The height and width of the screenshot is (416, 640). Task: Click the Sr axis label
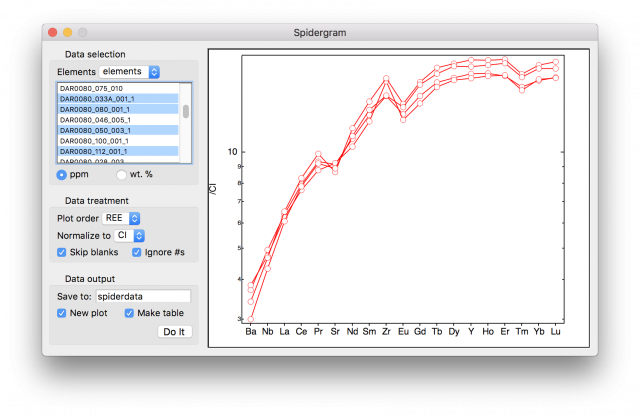point(335,331)
